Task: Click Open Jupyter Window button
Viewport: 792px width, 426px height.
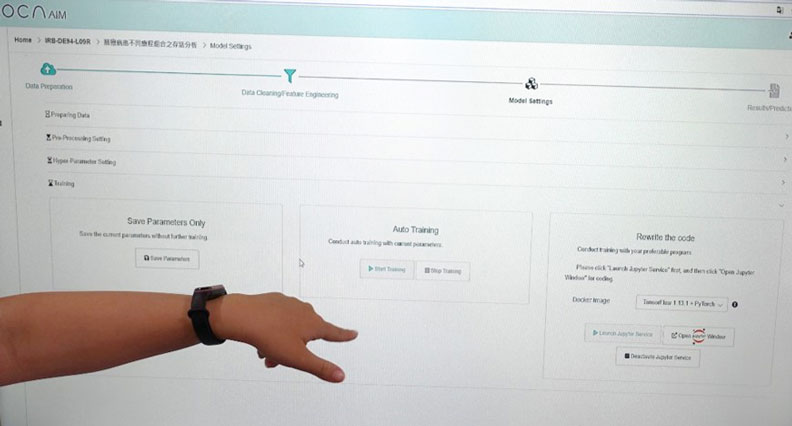Action: pyautogui.click(x=699, y=336)
